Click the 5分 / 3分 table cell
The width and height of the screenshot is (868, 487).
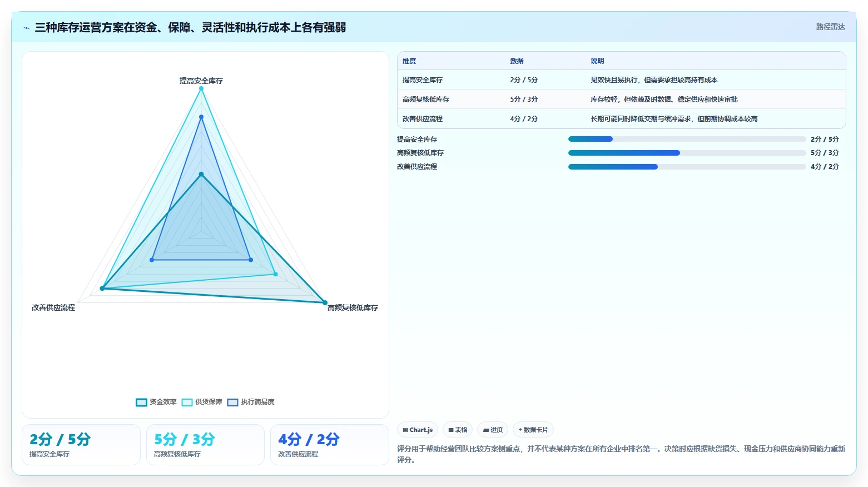524,100
